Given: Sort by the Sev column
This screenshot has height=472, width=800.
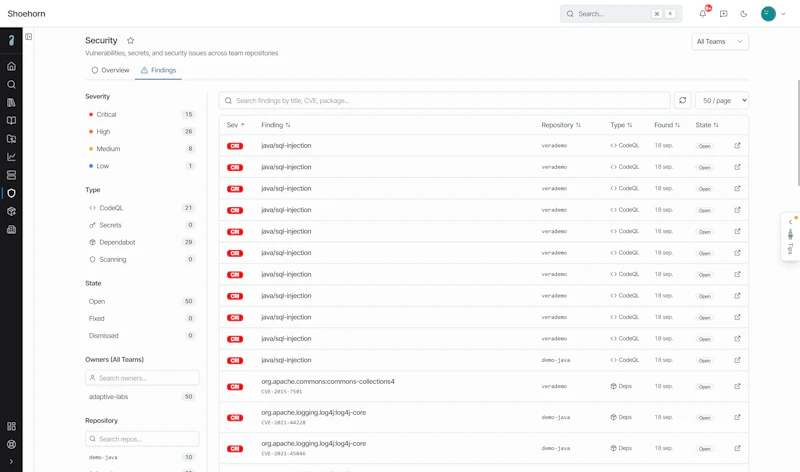Looking at the screenshot, I should [236, 125].
